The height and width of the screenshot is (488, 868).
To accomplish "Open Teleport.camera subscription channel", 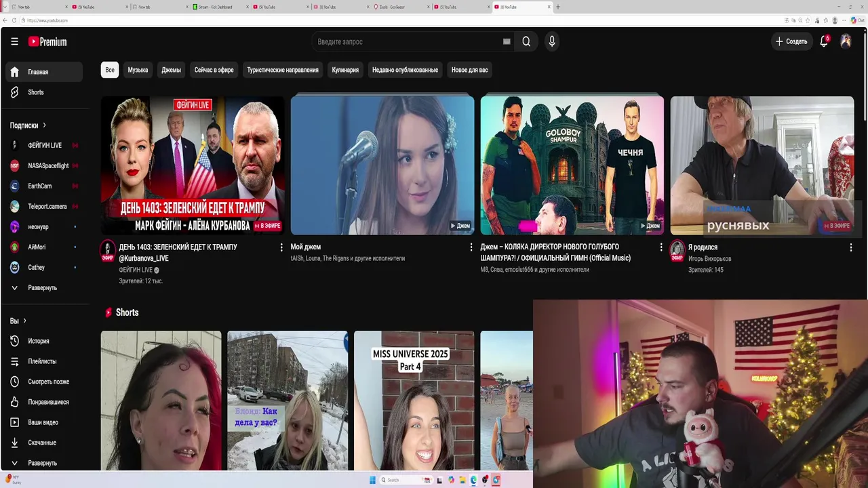I will point(44,206).
